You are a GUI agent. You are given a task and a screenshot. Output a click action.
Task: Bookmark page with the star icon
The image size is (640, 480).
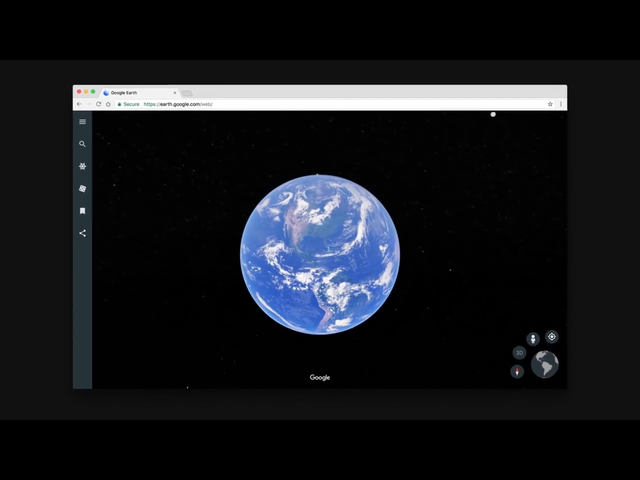pyautogui.click(x=550, y=104)
